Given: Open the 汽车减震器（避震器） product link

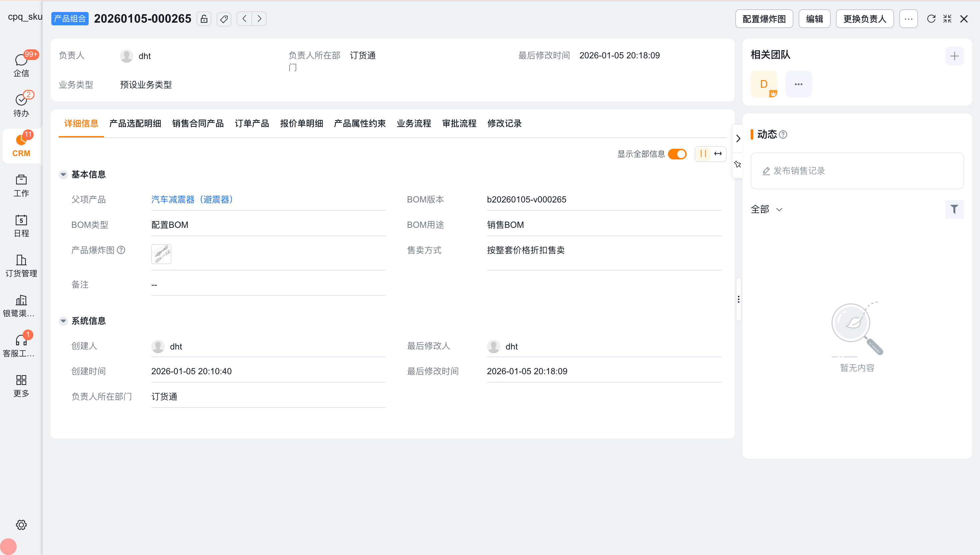Looking at the screenshot, I should click(192, 199).
